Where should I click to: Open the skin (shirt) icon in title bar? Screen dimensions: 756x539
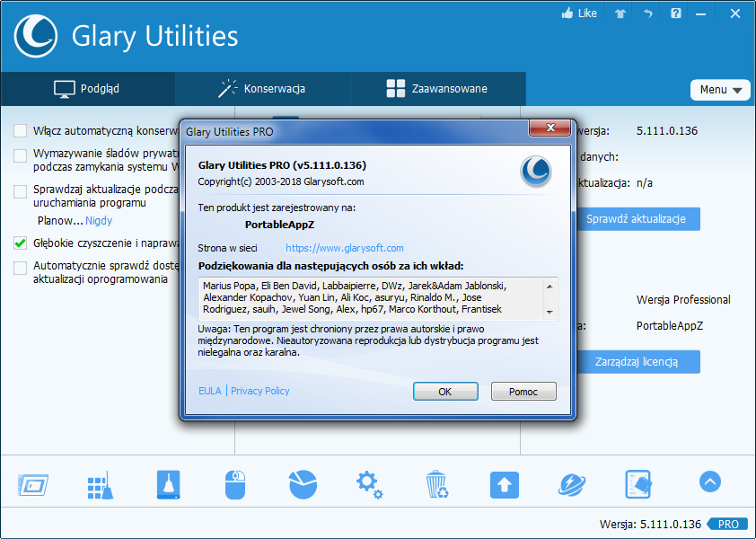tap(620, 13)
